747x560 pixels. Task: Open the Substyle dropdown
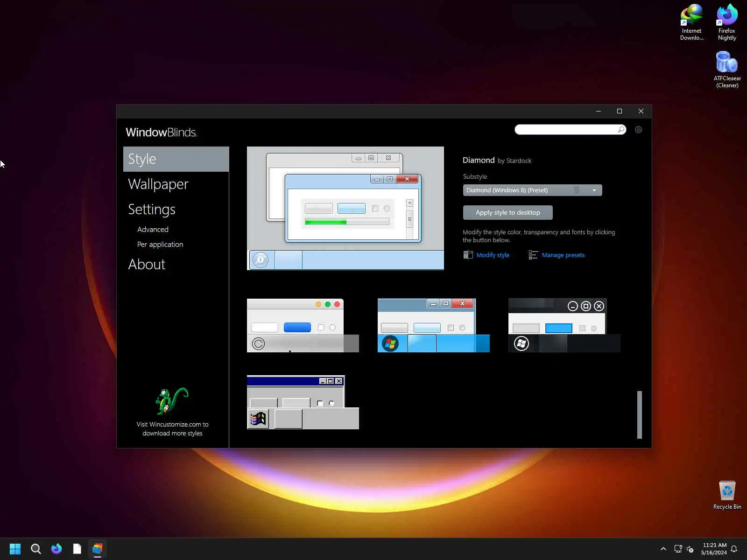point(532,190)
